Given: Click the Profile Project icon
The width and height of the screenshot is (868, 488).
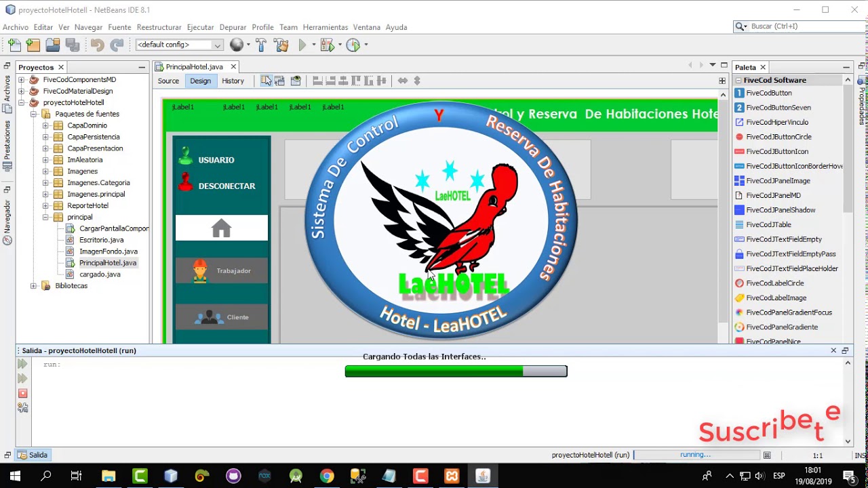Looking at the screenshot, I should coord(353,45).
